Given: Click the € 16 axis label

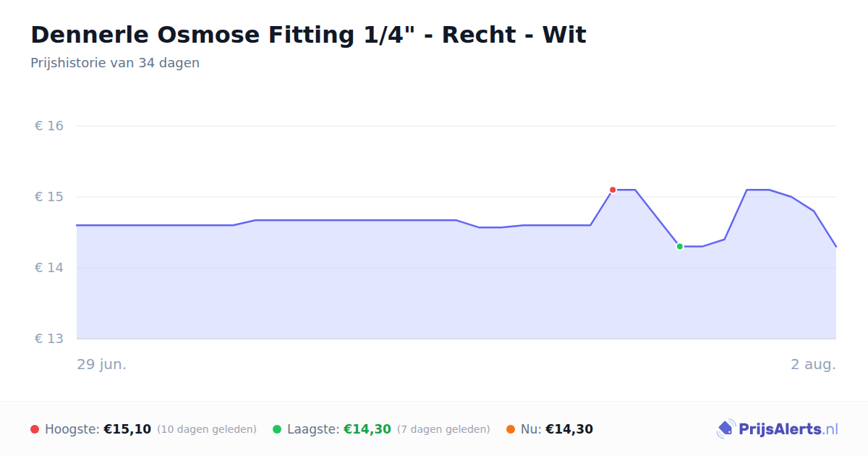Looking at the screenshot, I should point(49,126).
